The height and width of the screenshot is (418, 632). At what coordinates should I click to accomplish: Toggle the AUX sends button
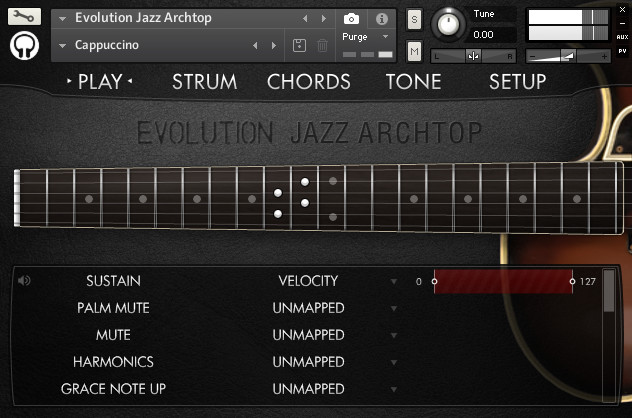click(622, 37)
